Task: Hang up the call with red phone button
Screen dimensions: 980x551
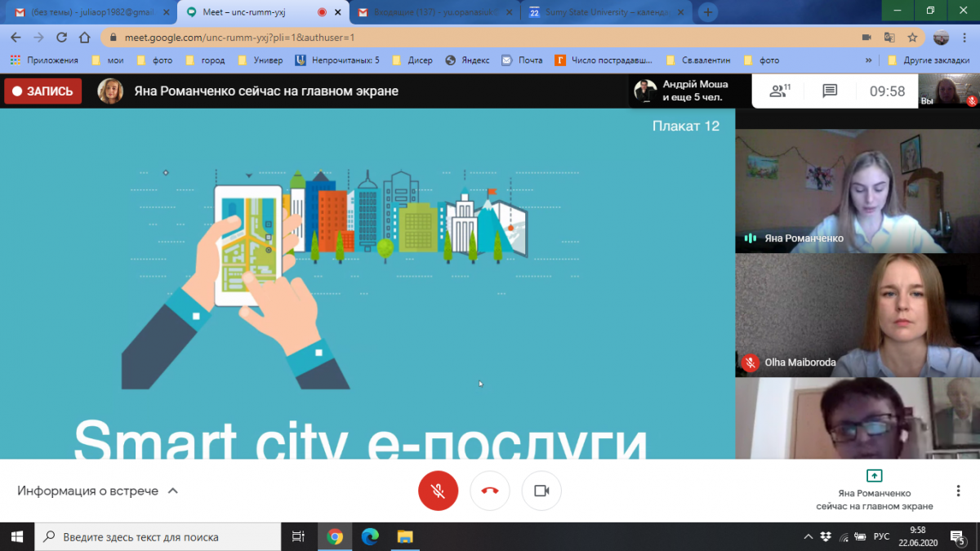Action: coord(490,491)
